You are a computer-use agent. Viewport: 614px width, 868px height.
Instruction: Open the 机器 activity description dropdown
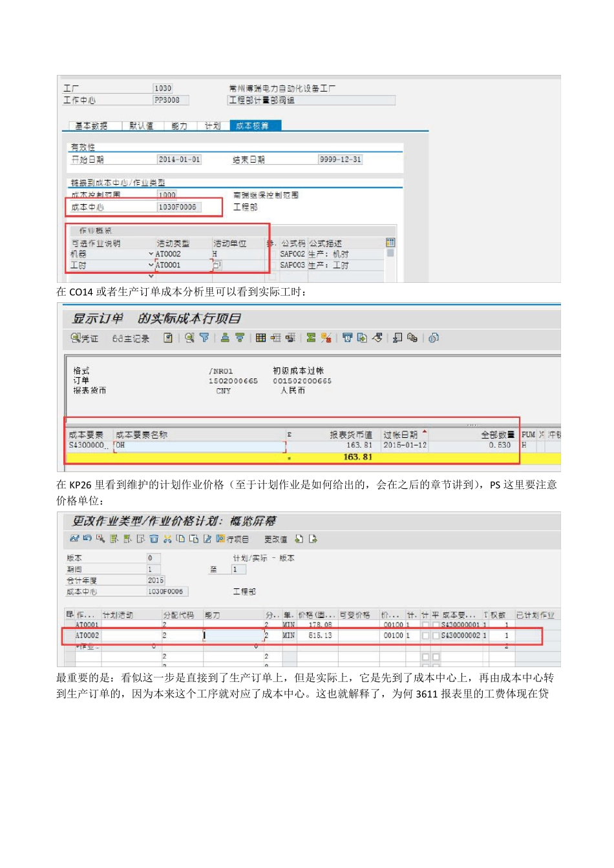tap(151, 254)
